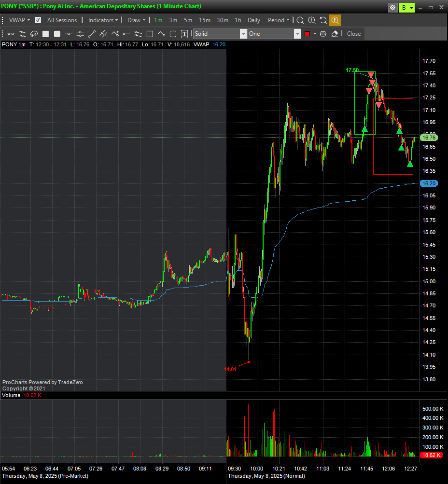The height and width of the screenshot is (484, 448).
Task: Switch to the 5m timeframe
Action: (188, 20)
